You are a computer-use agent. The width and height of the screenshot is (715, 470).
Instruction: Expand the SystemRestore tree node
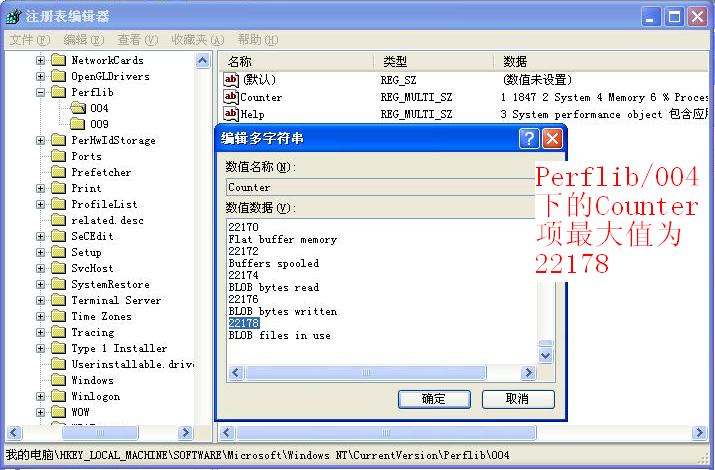pos(41,284)
